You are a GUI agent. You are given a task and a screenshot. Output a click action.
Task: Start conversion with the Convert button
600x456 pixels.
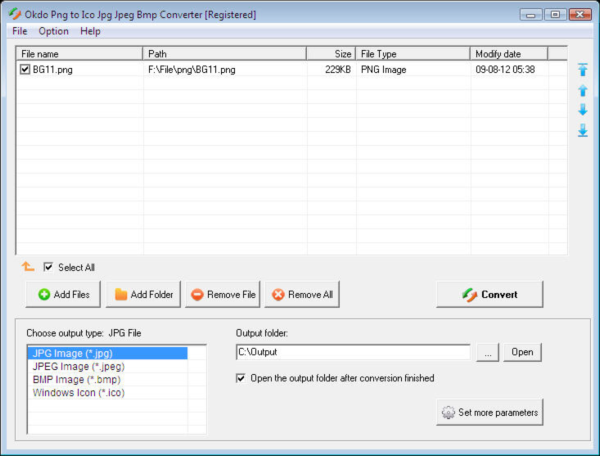(x=489, y=294)
